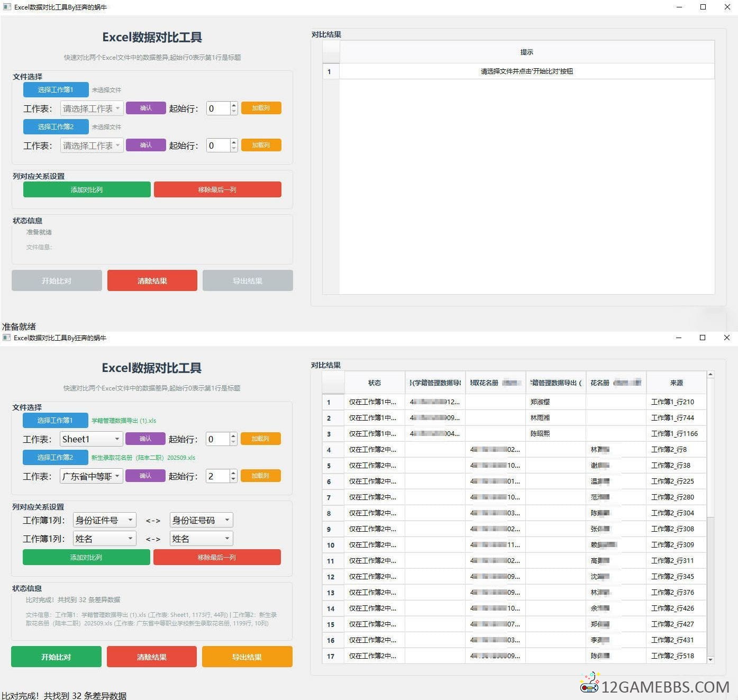Click the 12GAMEBBS gamepad logo icon
Viewport: 738px width, 700px height.
pyautogui.click(x=589, y=683)
